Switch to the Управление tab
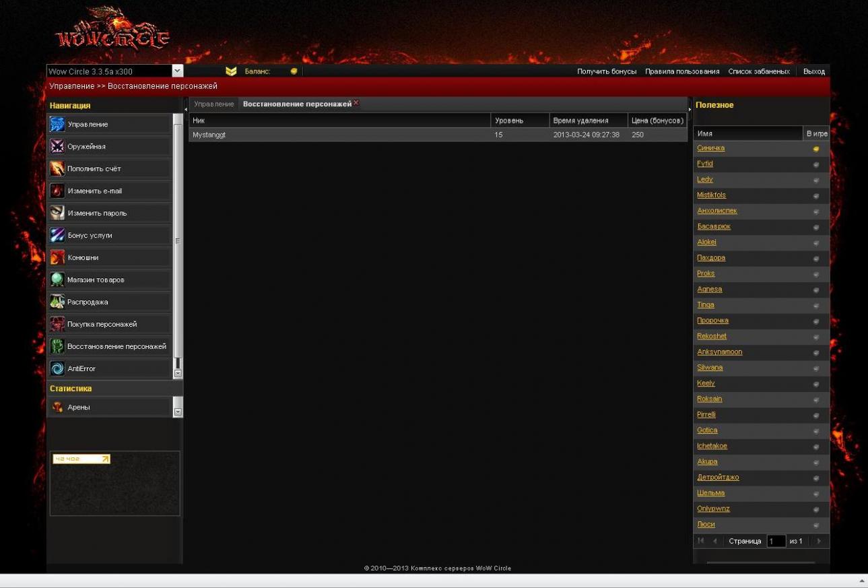The height and width of the screenshot is (588, 868). click(214, 104)
